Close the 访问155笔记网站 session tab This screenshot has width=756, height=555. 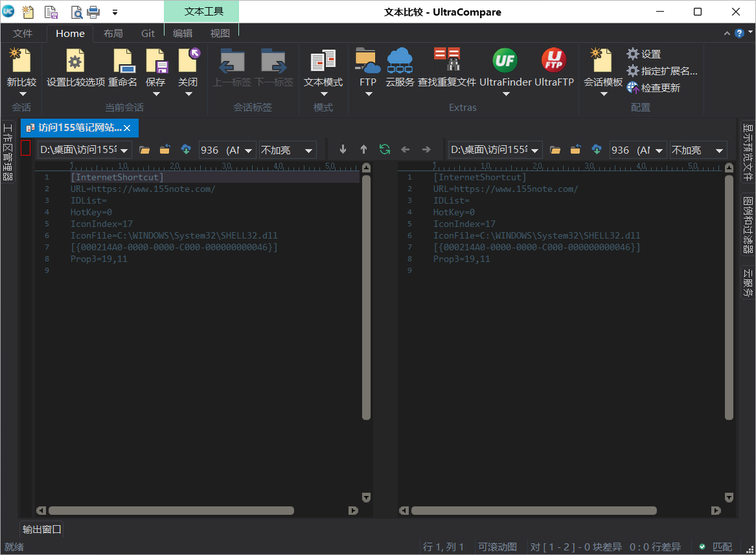click(x=128, y=128)
